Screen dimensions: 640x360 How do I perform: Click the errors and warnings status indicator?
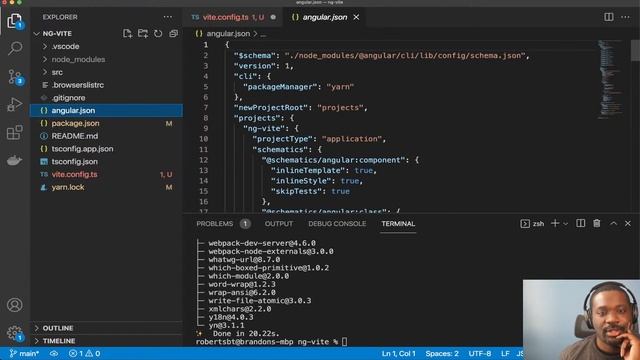pos(84,353)
